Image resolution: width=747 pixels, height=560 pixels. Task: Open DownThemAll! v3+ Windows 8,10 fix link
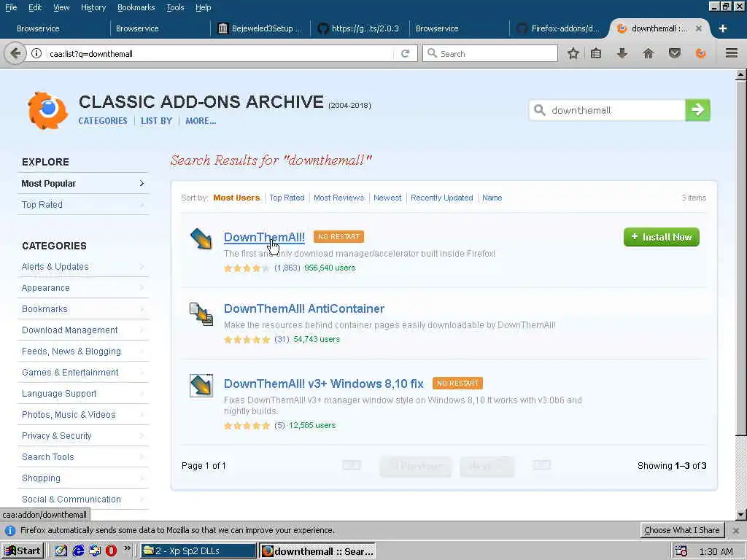[323, 384]
